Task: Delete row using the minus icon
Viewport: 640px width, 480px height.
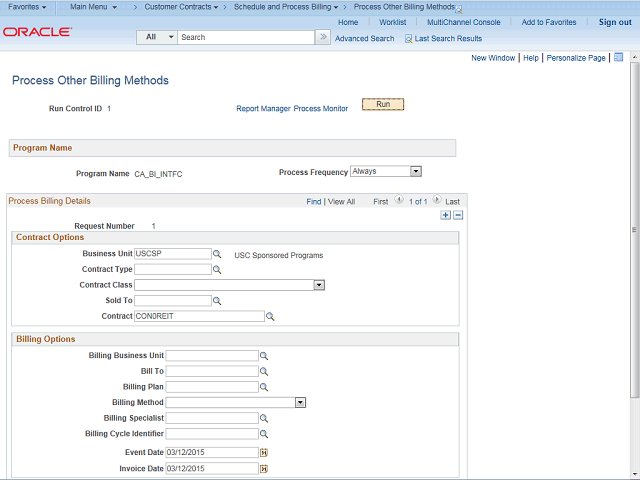Action: point(458,215)
